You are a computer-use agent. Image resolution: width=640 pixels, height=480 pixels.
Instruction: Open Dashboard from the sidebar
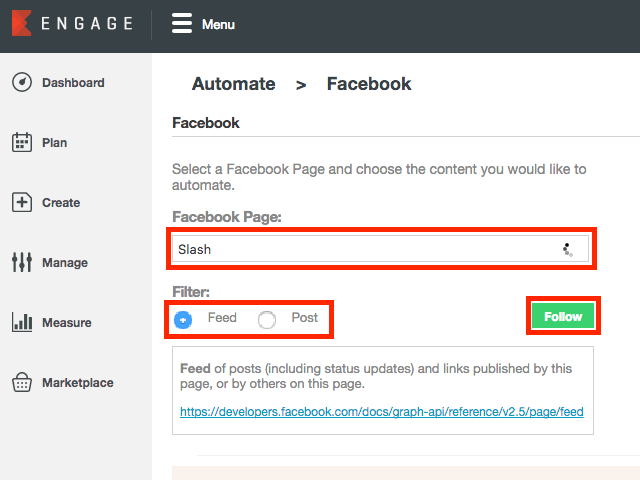pyautogui.click(x=73, y=83)
